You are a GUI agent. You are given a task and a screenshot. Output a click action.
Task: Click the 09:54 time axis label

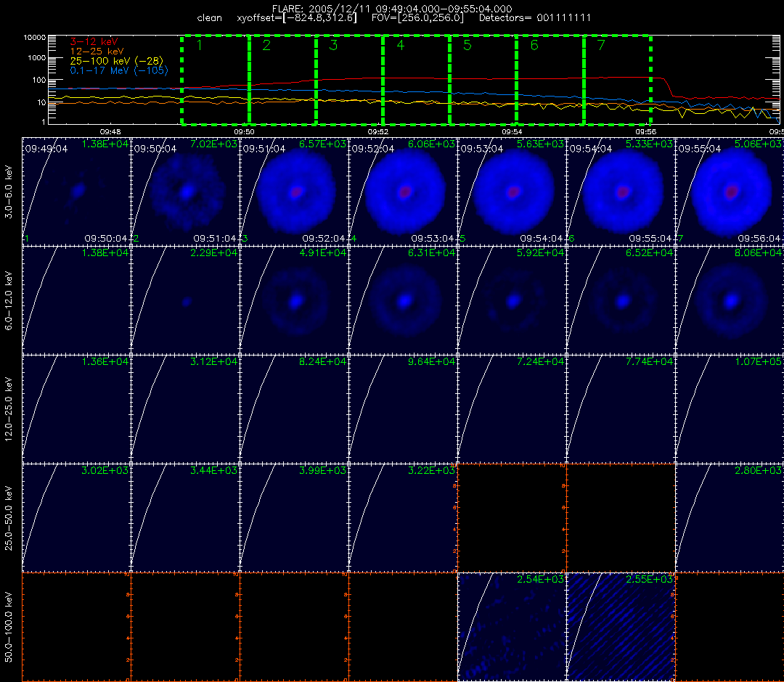coord(512,132)
